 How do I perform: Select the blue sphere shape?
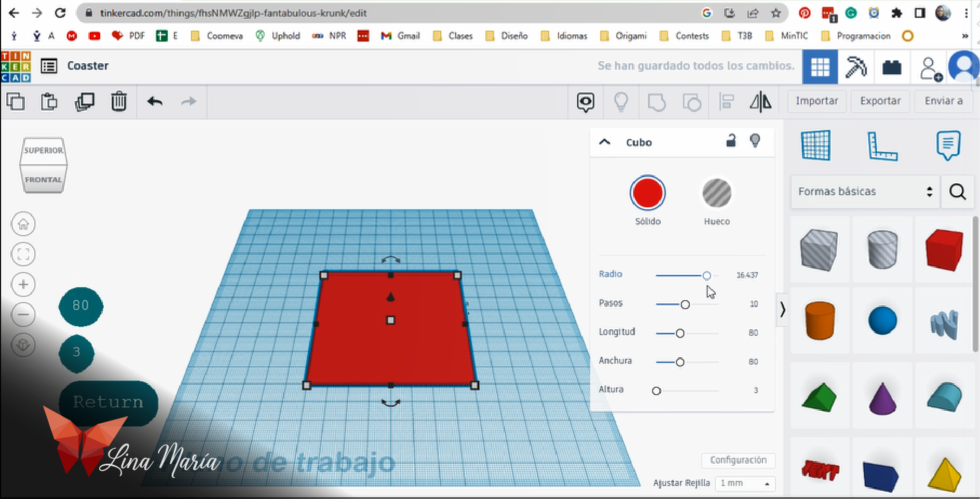pos(882,320)
